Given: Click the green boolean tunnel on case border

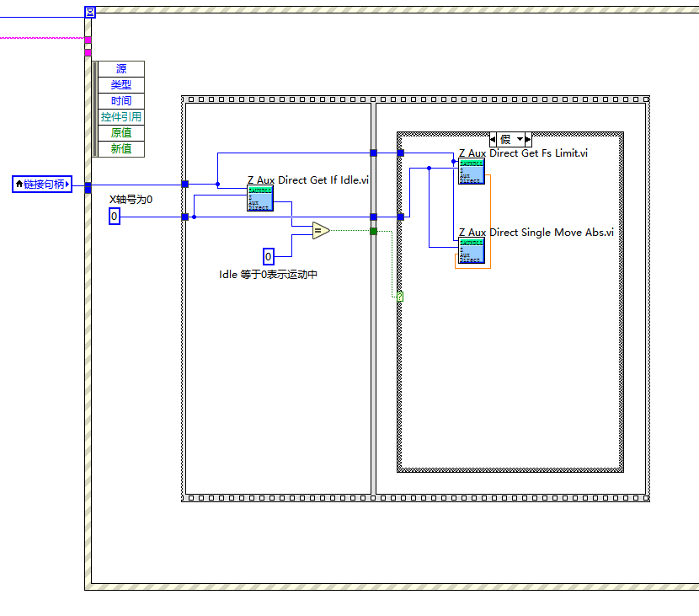Looking at the screenshot, I should [374, 231].
